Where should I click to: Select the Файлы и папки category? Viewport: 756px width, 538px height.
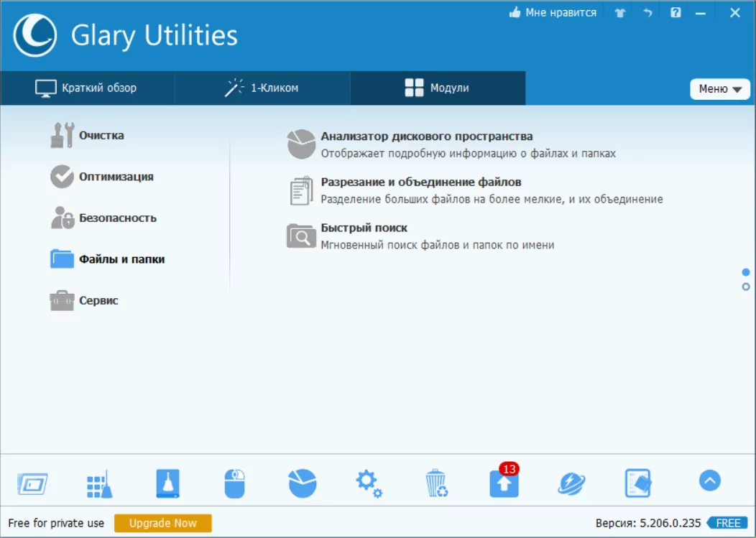pos(108,259)
